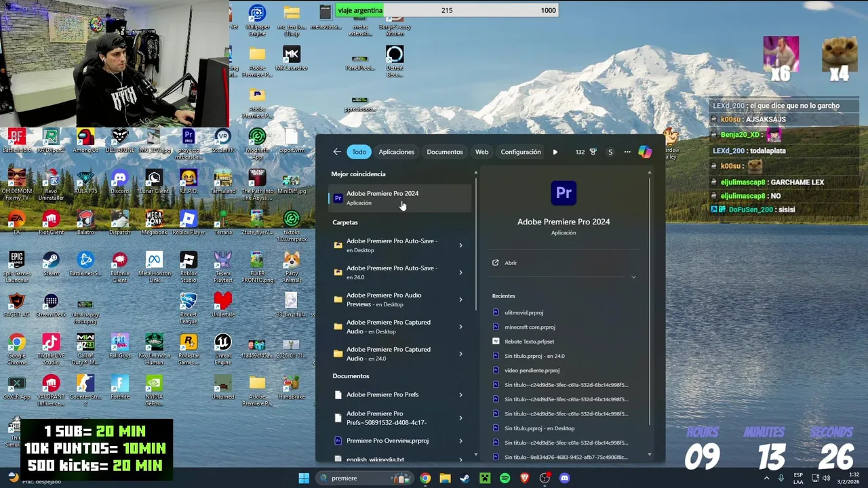Image resolution: width=868 pixels, height=488 pixels.
Task: Click the S account avatar in search panel
Action: point(610,152)
